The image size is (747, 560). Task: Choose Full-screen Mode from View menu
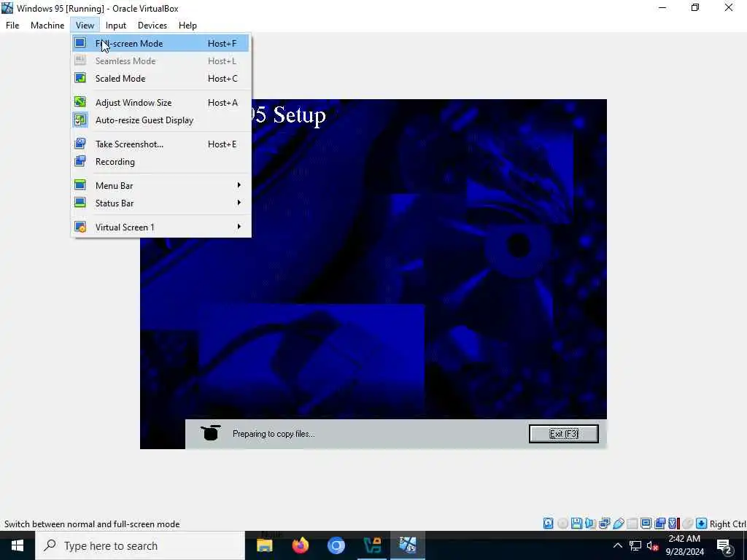160,43
